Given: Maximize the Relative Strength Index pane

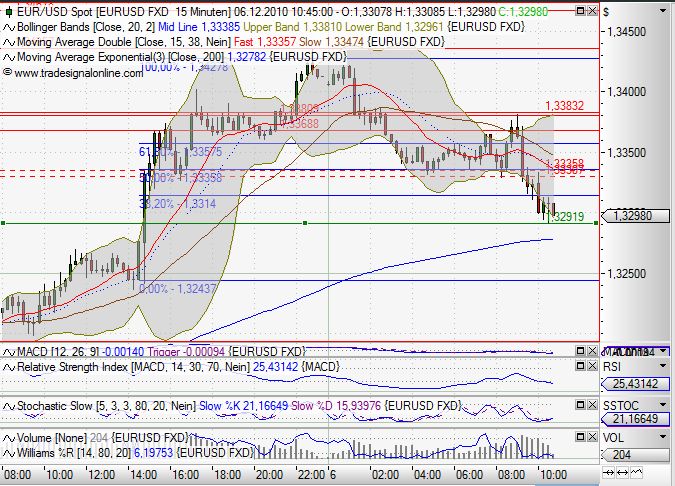Looking at the screenshot, I should (x=580, y=366).
